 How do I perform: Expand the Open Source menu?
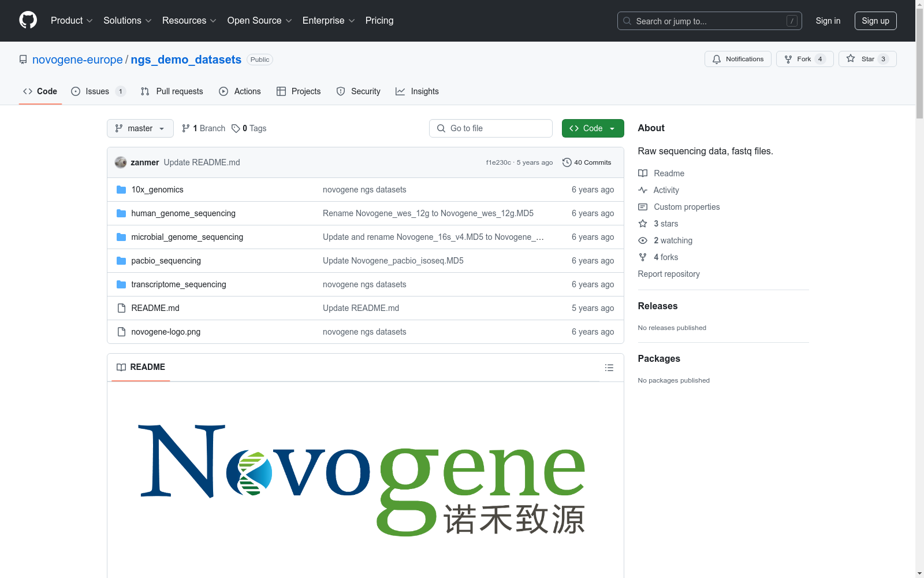click(260, 21)
